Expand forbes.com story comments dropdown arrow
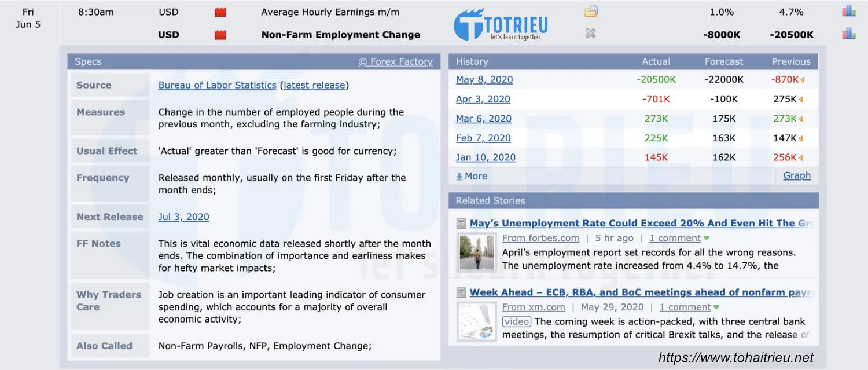 tap(707, 239)
